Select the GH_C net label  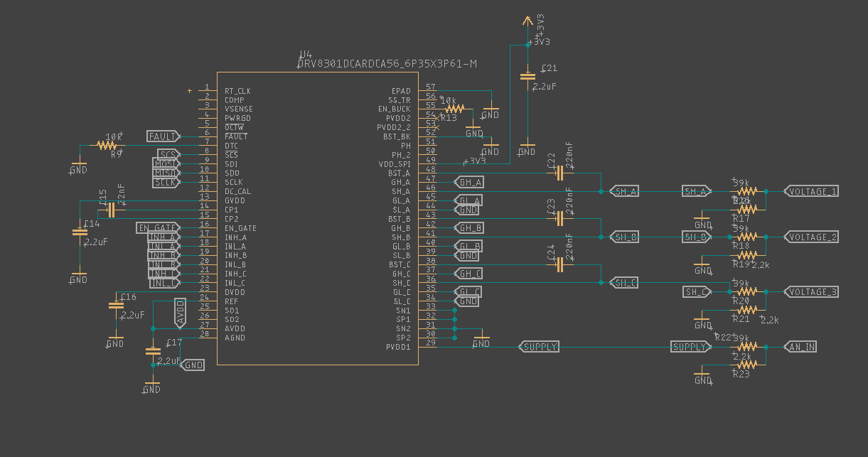coord(469,274)
